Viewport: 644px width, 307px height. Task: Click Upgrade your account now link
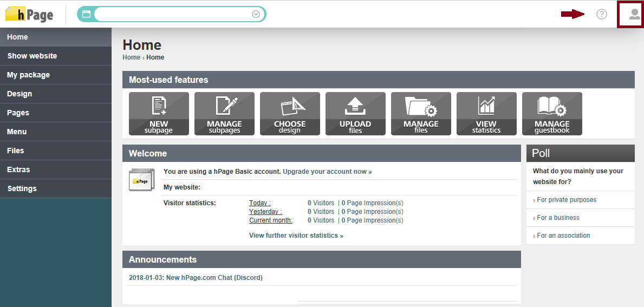click(x=327, y=172)
